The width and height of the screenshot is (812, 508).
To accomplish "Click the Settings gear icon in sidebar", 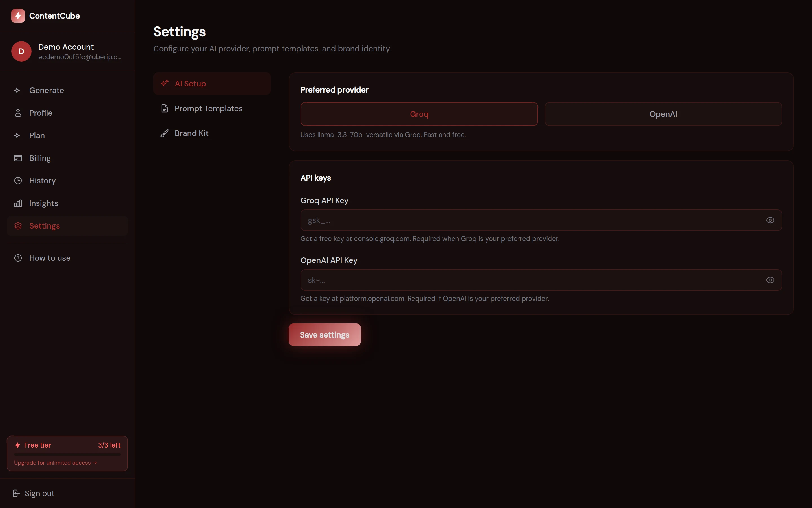I will (18, 226).
